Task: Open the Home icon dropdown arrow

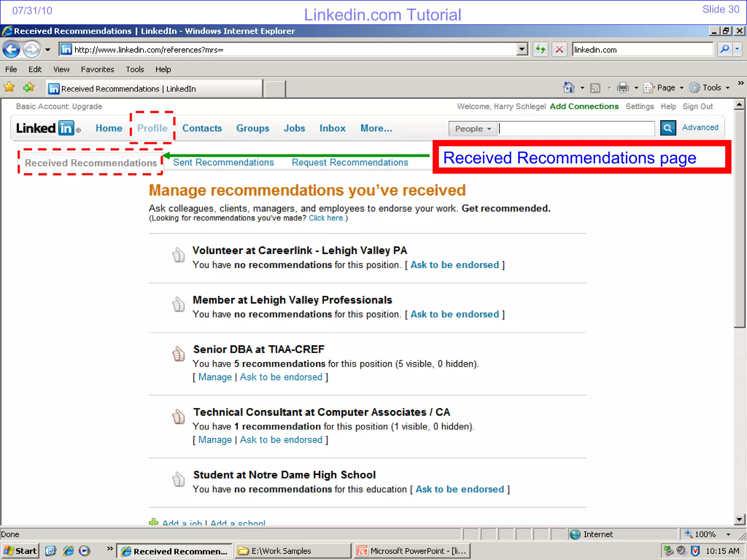Action: click(582, 88)
